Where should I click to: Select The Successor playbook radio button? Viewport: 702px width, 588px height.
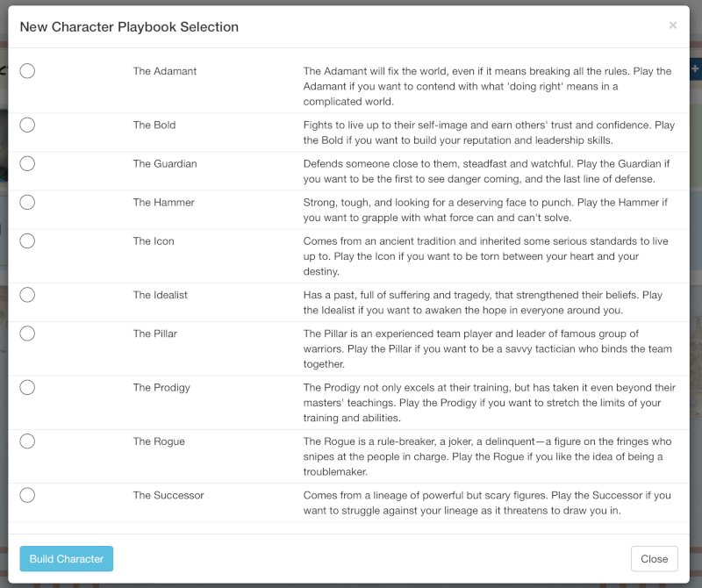26,495
